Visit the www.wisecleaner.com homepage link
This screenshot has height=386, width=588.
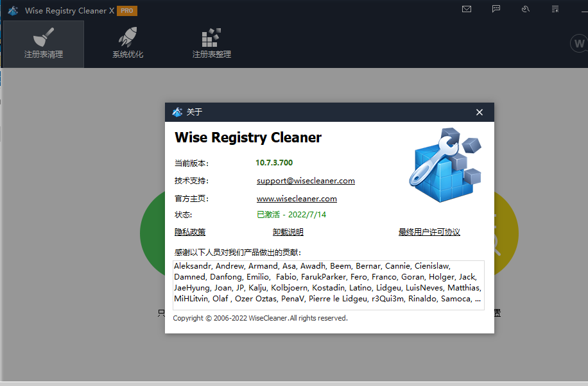297,199
